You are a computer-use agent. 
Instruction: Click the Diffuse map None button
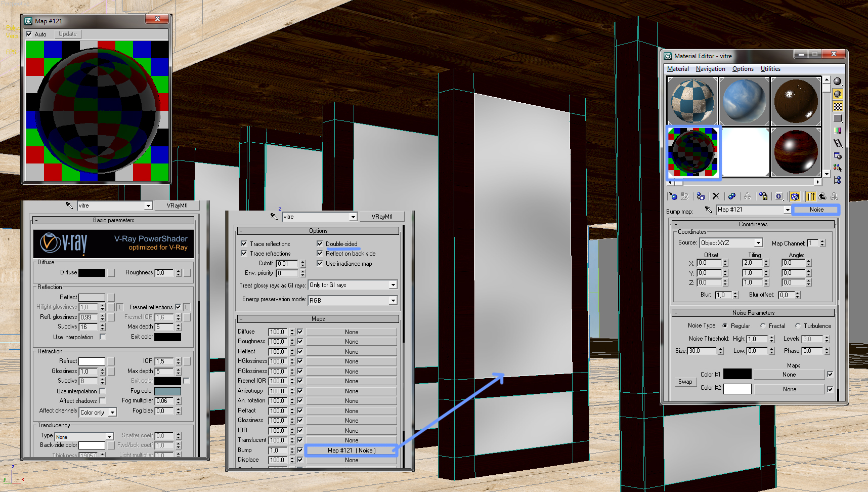(x=352, y=332)
